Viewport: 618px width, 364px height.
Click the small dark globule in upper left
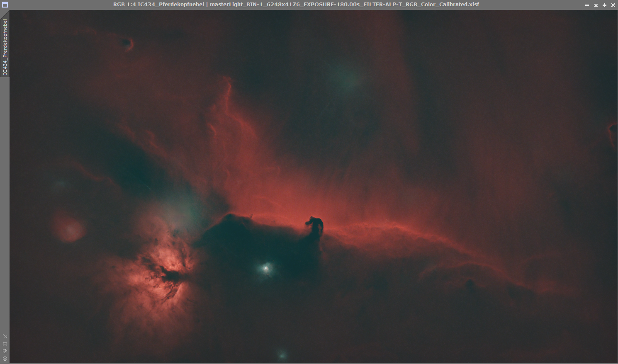pos(127,42)
